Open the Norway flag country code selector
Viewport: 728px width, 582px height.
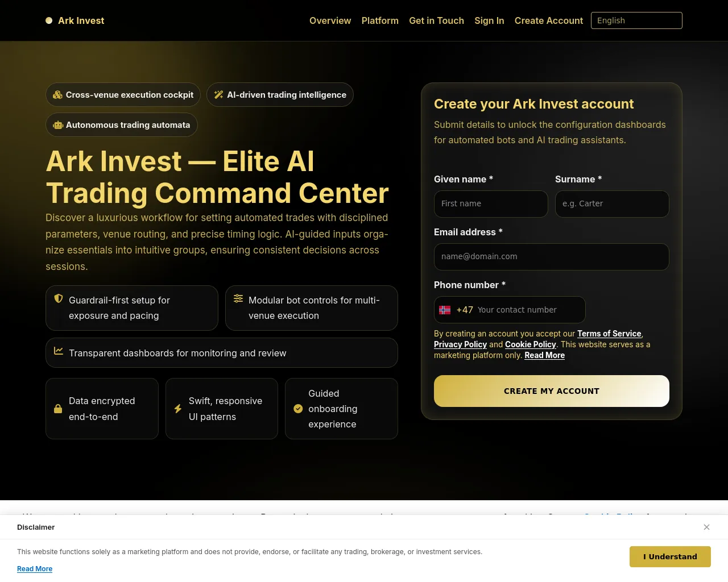click(445, 310)
